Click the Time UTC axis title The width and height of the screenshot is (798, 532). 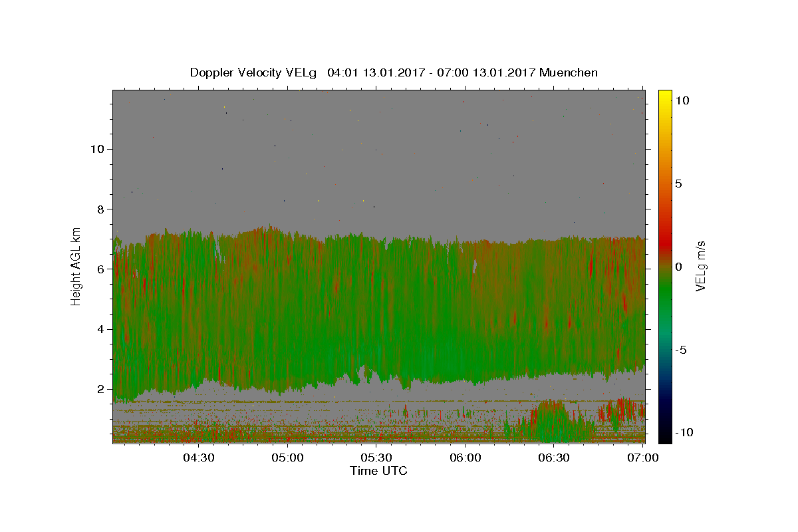point(378,471)
